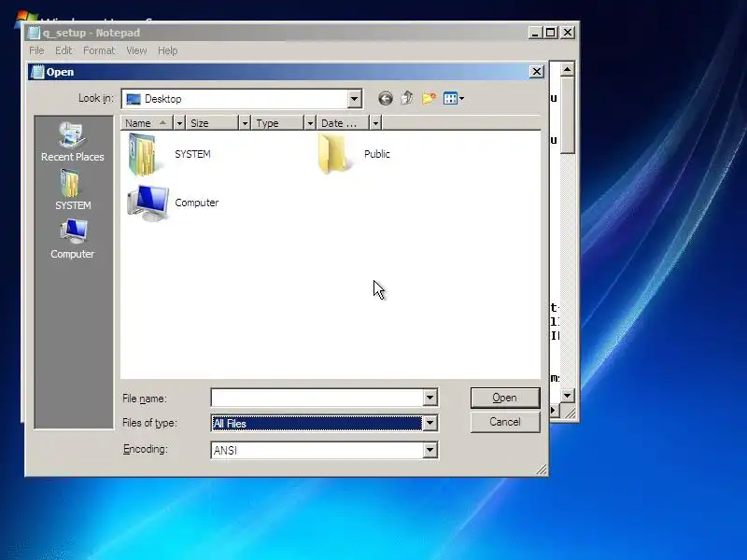Go back using the round back arrow icon
747x560 pixels.
point(386,99)
